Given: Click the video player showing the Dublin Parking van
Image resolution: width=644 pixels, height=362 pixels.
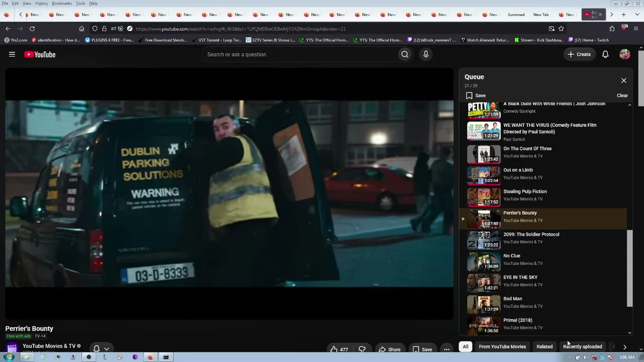Looking at the screenshot, I should [x=229, y=194].
